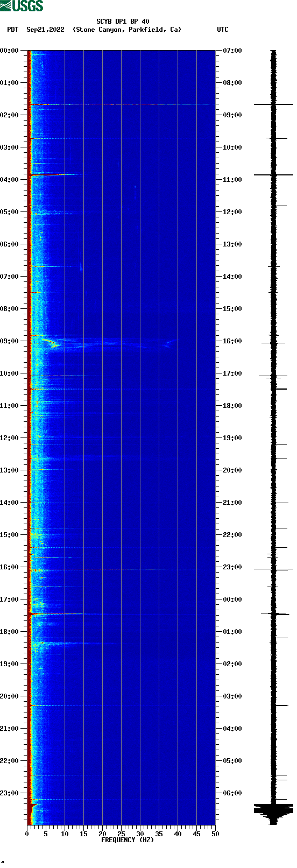Screen dimensions: 297x868
Task: Click the PDT time label '23:00'
Action: tap(10, 793)
